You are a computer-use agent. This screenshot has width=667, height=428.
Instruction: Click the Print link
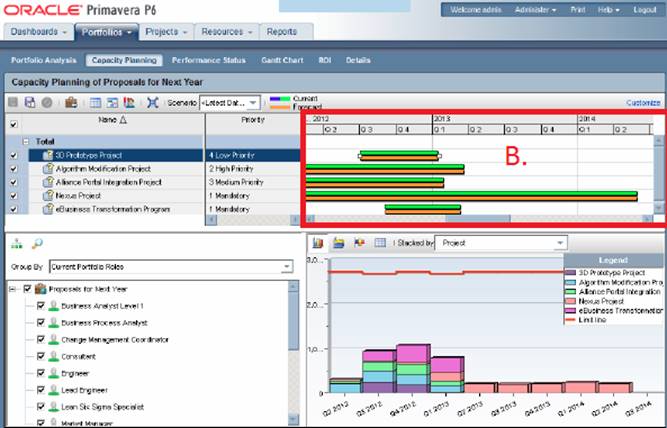click(x=578, y=10)
